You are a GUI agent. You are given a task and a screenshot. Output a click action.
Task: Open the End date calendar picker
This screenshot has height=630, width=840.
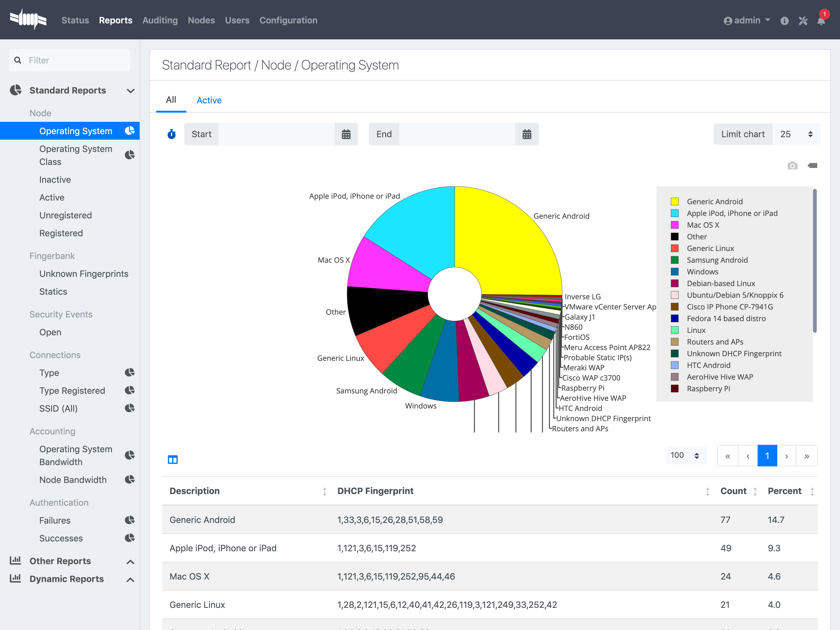tap(527, 134)
